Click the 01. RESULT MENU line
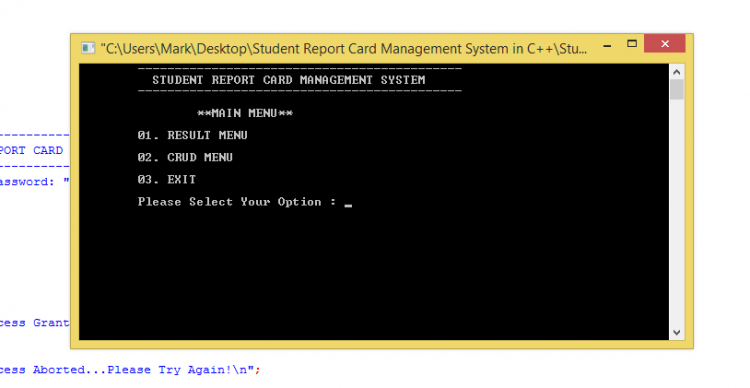 coord(192,135)
